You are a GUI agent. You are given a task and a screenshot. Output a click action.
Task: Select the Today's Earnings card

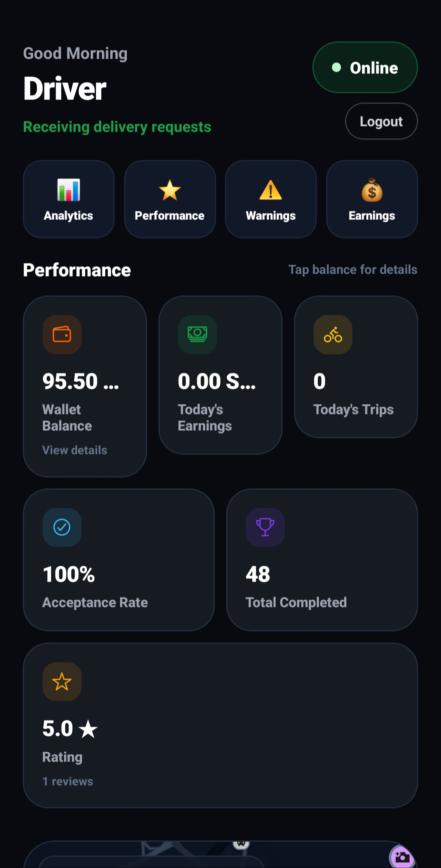click(x=220, y=375)
